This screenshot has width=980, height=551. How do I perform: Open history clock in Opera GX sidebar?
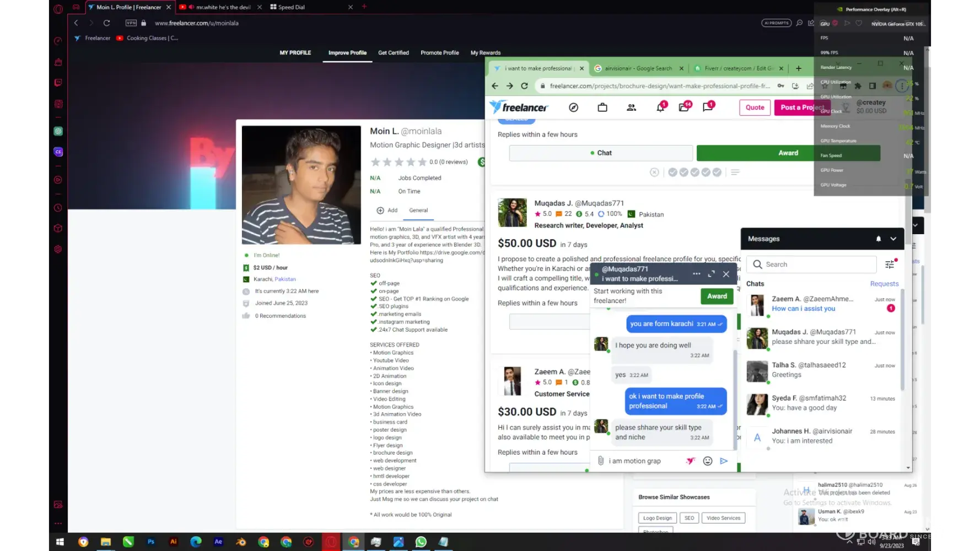click(58, 208)
